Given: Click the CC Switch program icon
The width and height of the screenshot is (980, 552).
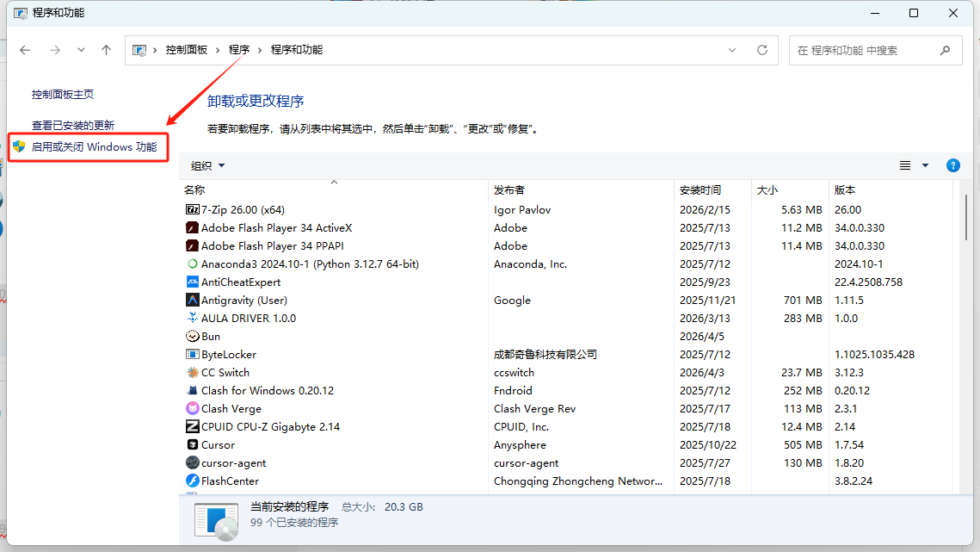Looking at the screenshot, I should [193, 372].
